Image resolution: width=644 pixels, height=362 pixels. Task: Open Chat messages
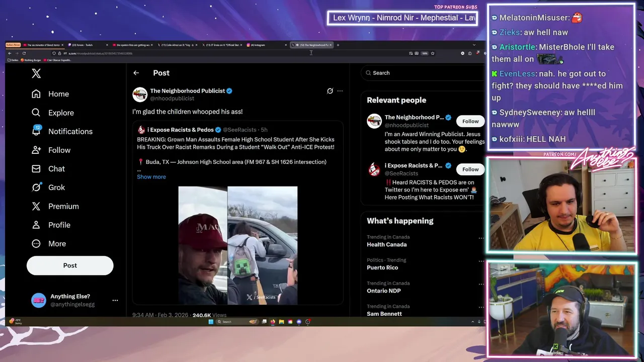[x=48, y=169]
